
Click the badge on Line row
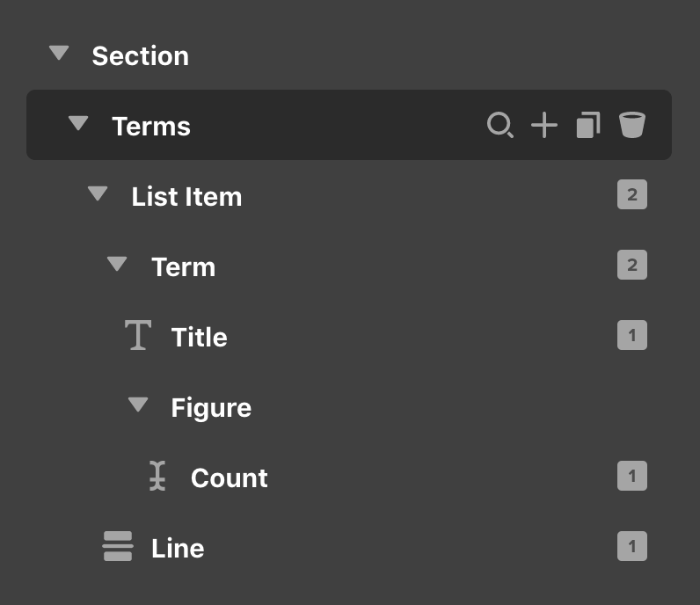coord(631,547)
